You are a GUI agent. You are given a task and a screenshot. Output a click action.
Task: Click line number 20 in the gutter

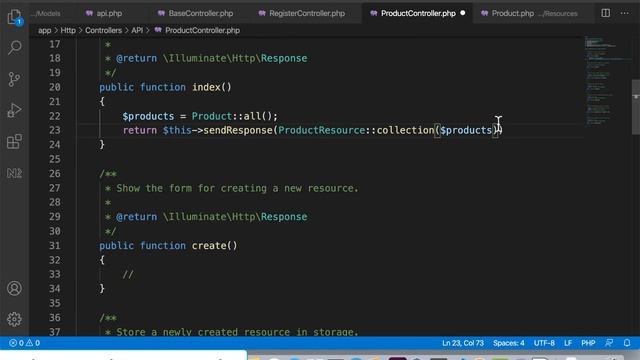tap(55, 87)
